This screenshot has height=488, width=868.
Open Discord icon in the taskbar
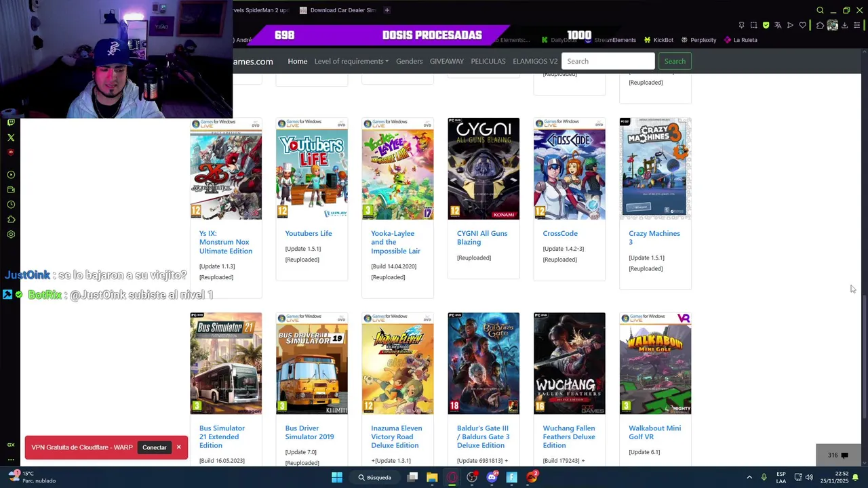coord(492,477)
